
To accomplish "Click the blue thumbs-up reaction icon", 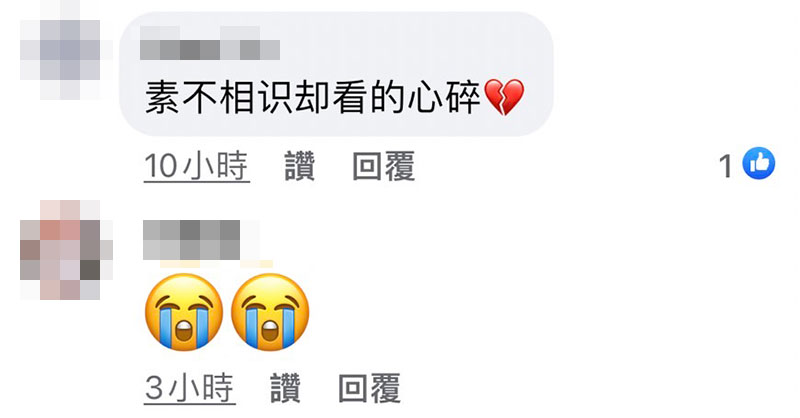I will point(759,163).
